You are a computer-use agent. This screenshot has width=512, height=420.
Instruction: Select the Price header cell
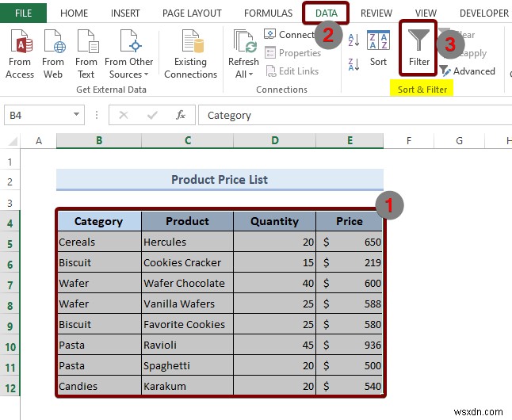350,221
